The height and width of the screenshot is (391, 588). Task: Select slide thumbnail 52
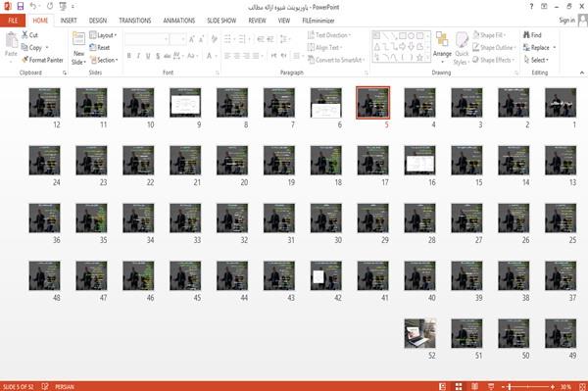pyautogui.click(x=420, y=333)
